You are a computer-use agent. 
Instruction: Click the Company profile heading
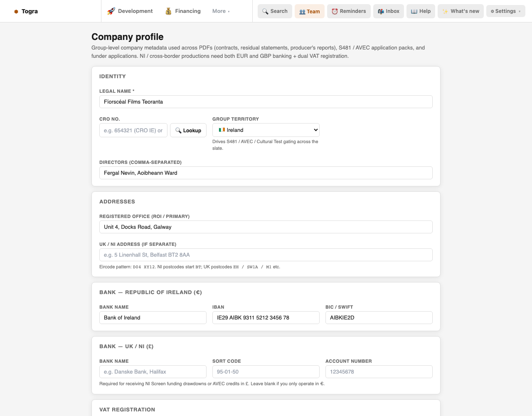coord(128,37)
